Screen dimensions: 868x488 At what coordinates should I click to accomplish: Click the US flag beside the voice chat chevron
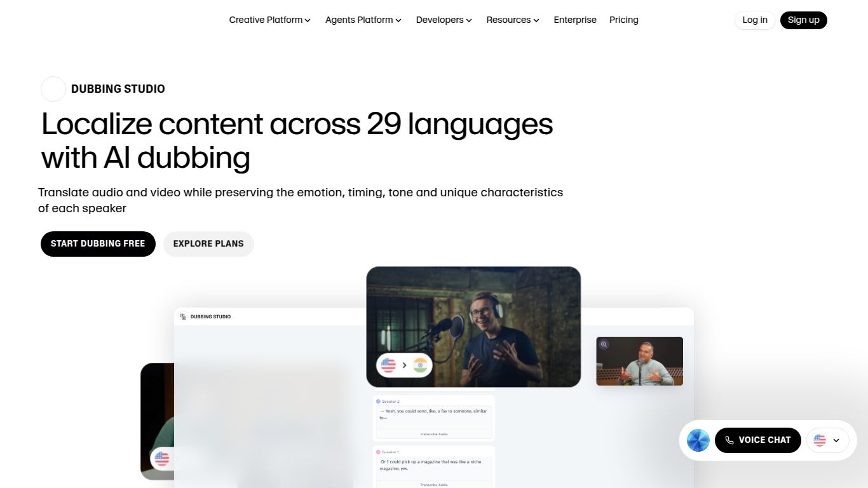[820, 440]
